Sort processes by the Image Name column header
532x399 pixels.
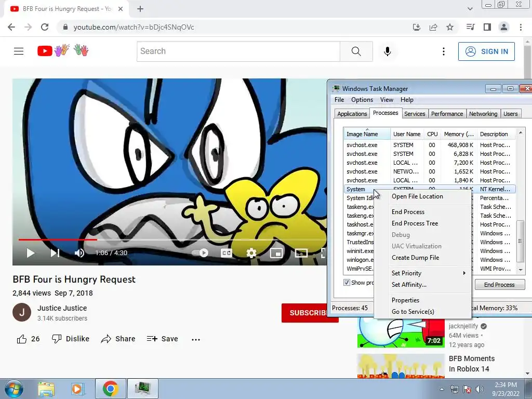(367, 134)
